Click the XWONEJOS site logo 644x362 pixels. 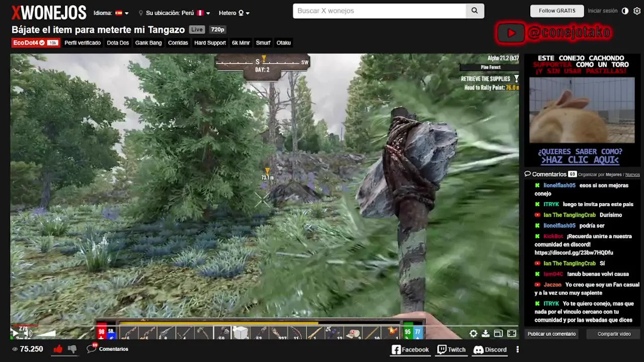click(x=49, y=13)
